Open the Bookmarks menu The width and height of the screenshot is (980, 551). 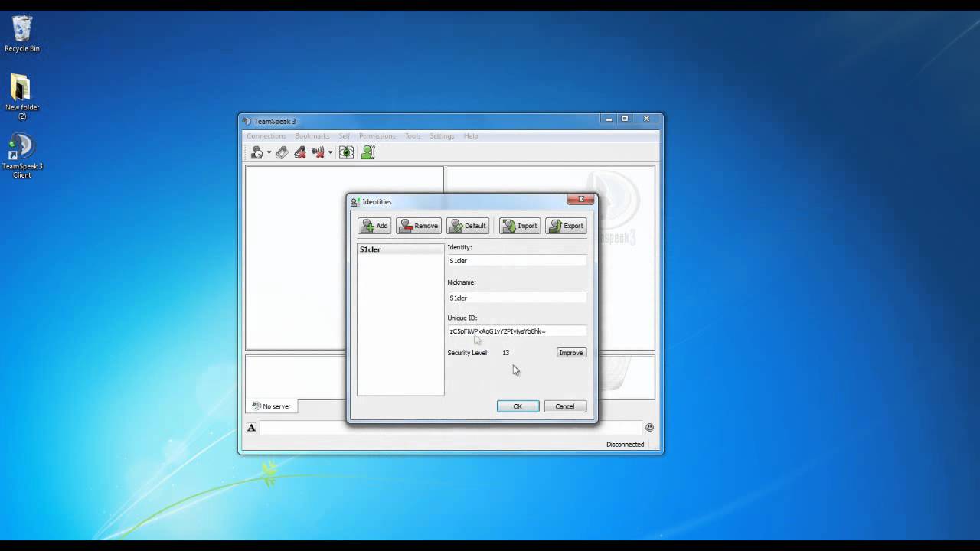point(312,136)
